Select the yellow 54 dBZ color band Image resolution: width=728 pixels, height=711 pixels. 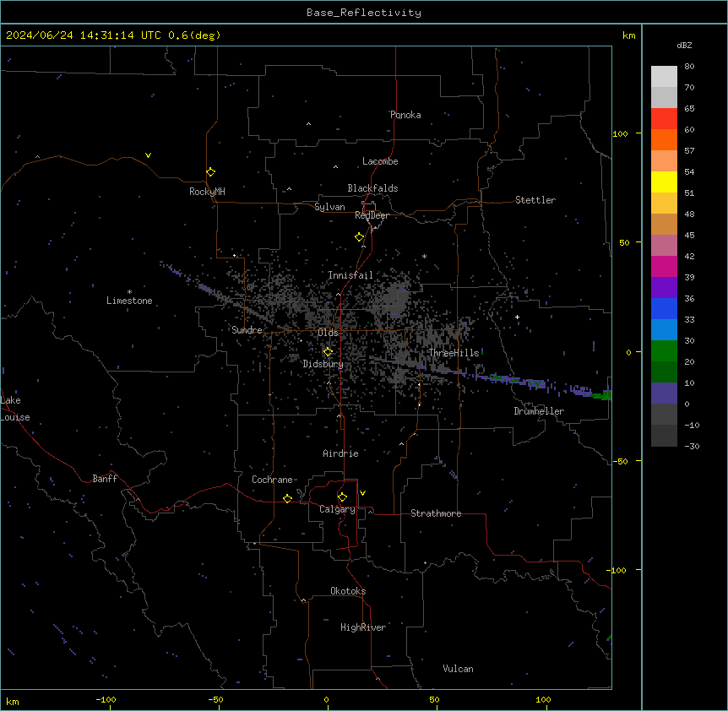(664, 182)
